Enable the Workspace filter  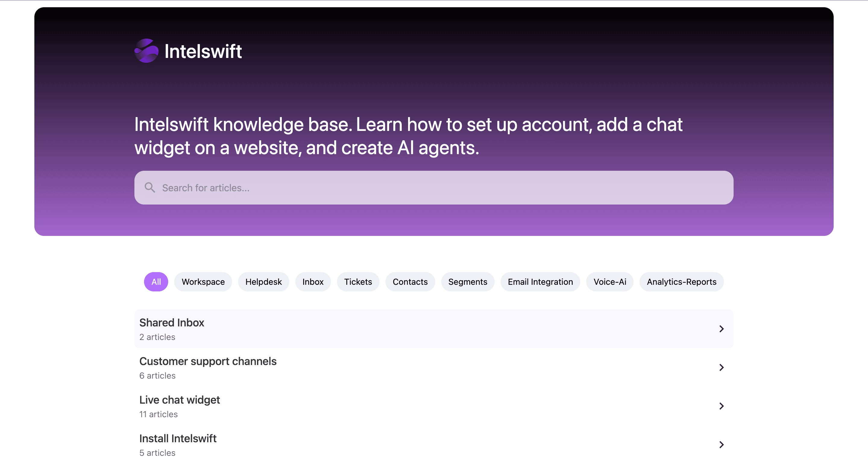coord(203,281)
